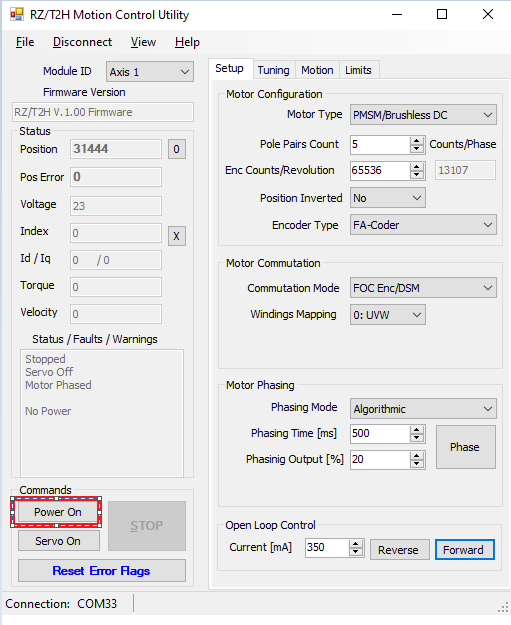Open the Encoder Type FA-Coder dropdown
Screen dimensions: 511x625
(x=423, y=225)
